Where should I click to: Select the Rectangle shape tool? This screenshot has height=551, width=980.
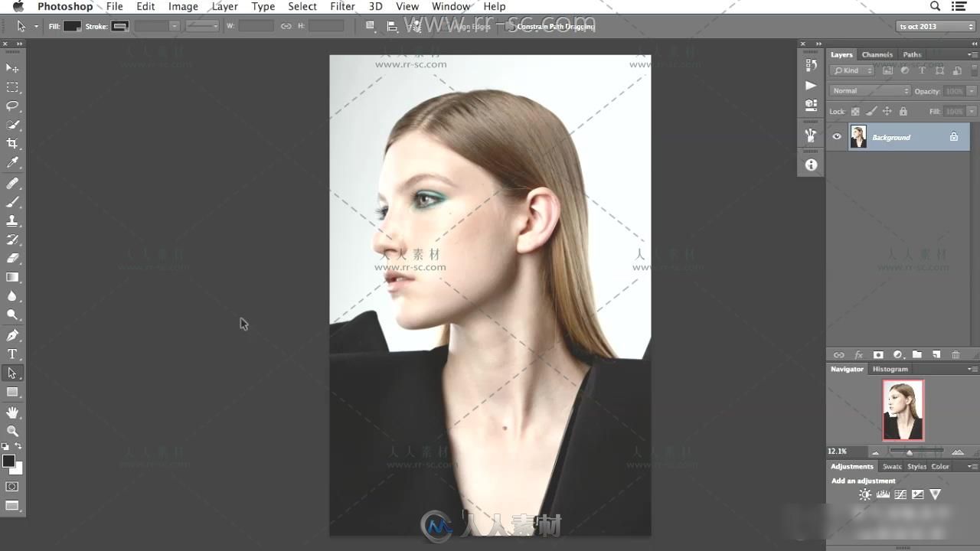pos(12,392)
